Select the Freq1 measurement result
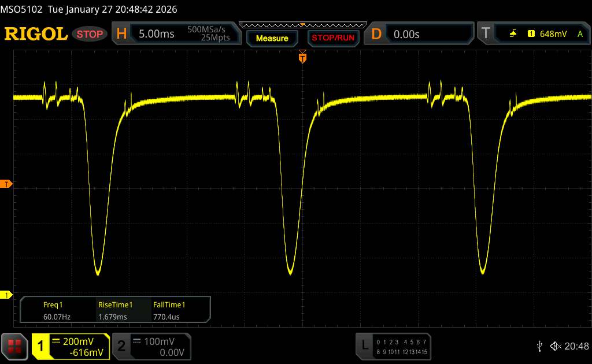592x364 pixels. [53, 310]
